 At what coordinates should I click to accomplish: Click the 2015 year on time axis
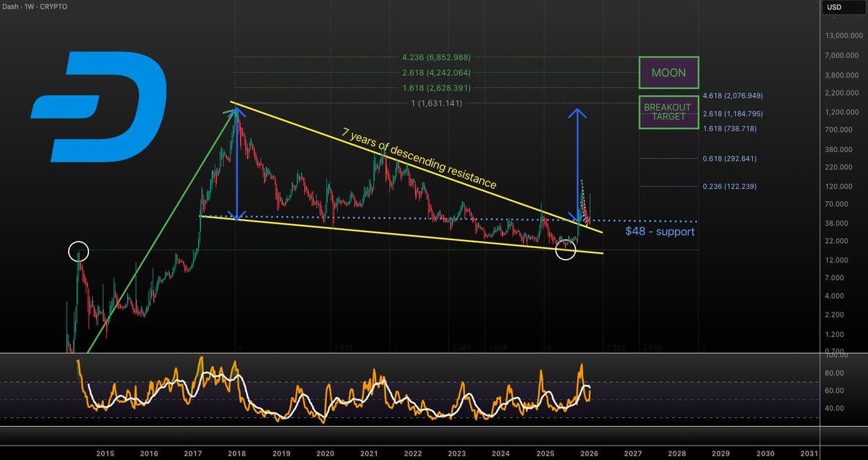[x=105, y=453]
